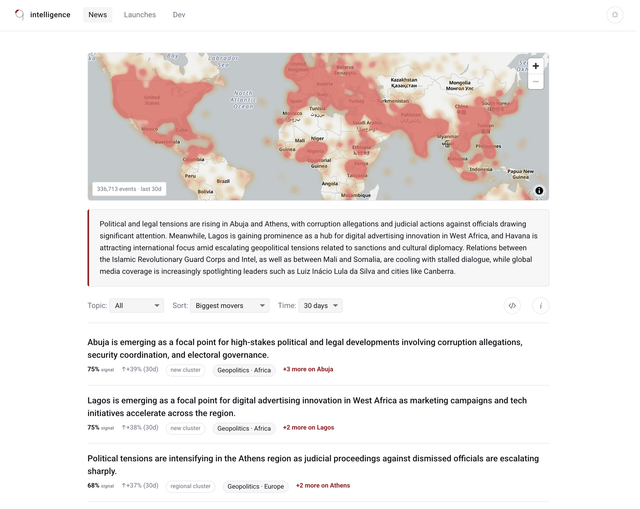Click the summary paragraph about Abuja and Athens
The image size is (640, 509).
(x=318, y=248)
